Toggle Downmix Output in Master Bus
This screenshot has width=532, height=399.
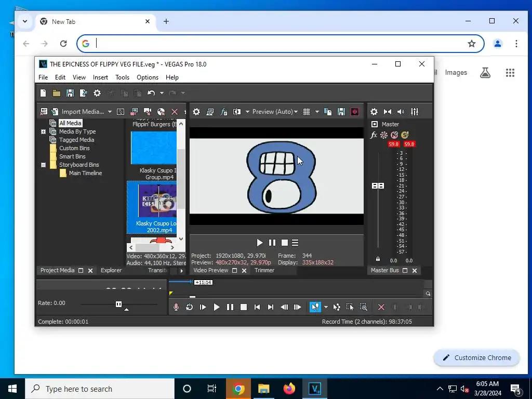click(388, 112)
